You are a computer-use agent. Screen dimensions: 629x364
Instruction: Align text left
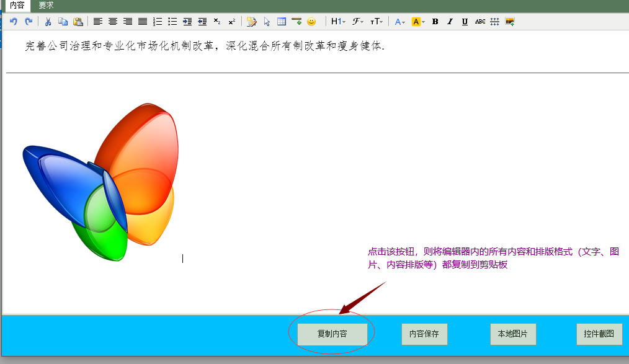coord(98,22)
